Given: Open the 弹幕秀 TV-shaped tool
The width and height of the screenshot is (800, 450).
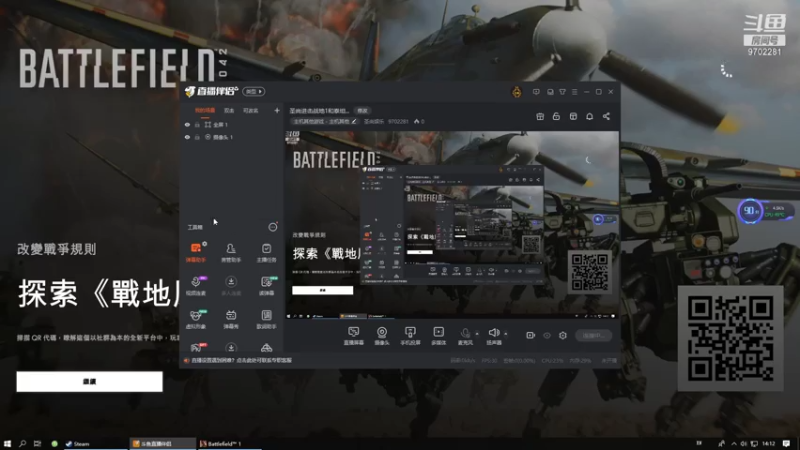Looking at the screenshot, I should point(231,319).
